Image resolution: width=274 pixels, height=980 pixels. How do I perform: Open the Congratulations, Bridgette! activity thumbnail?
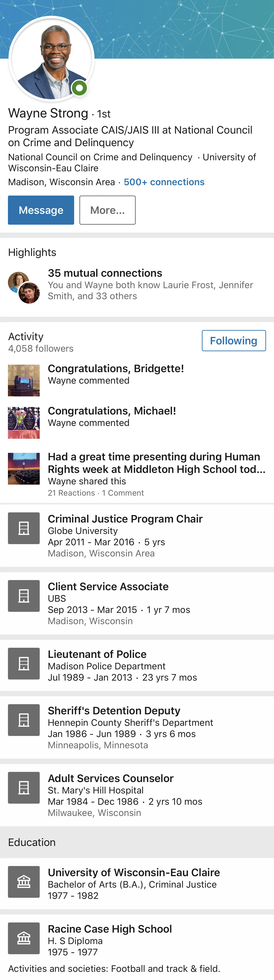pyautogui.click(x=24, y=381)
